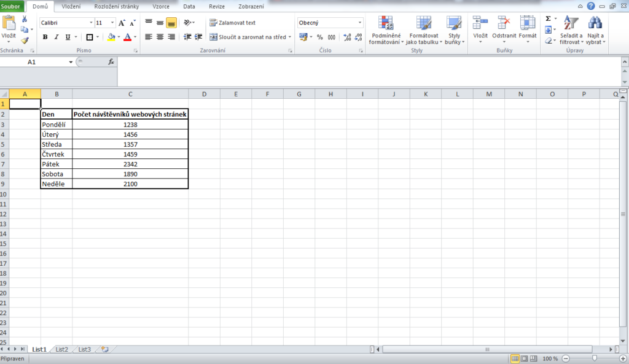Toggle italic formatting

57,37
